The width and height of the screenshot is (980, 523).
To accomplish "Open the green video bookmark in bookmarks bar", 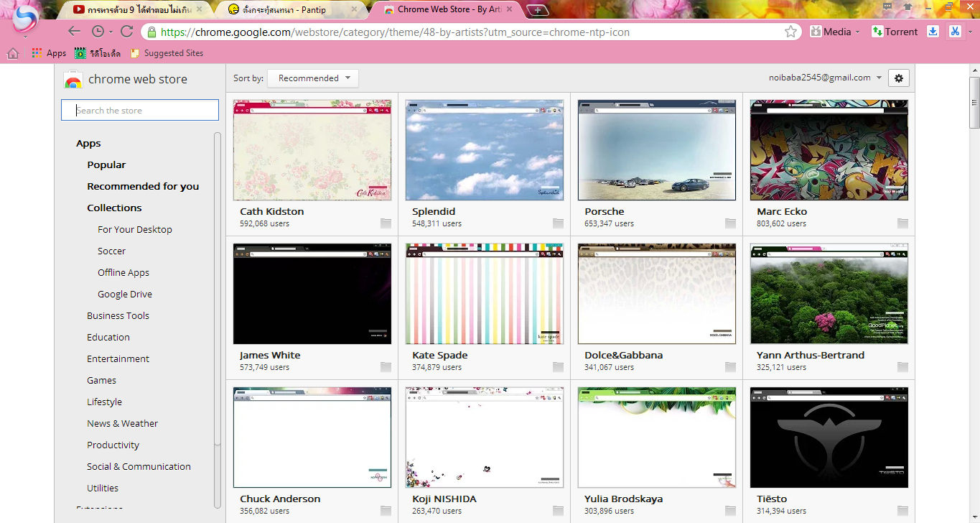I will coord(98,53).
